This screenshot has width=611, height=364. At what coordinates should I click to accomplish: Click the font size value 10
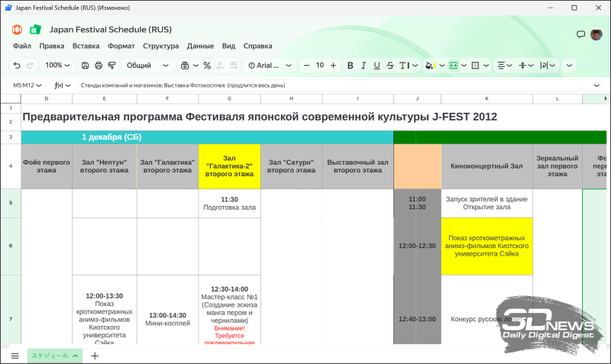coord(320,66)
